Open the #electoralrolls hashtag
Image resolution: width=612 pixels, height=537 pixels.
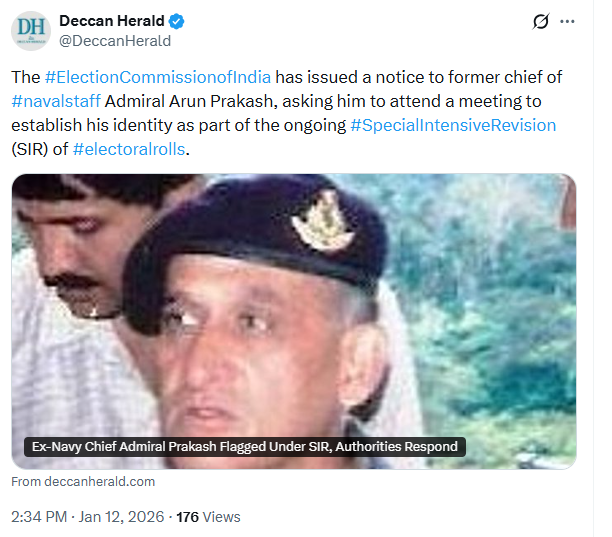(x=129, y=149)
